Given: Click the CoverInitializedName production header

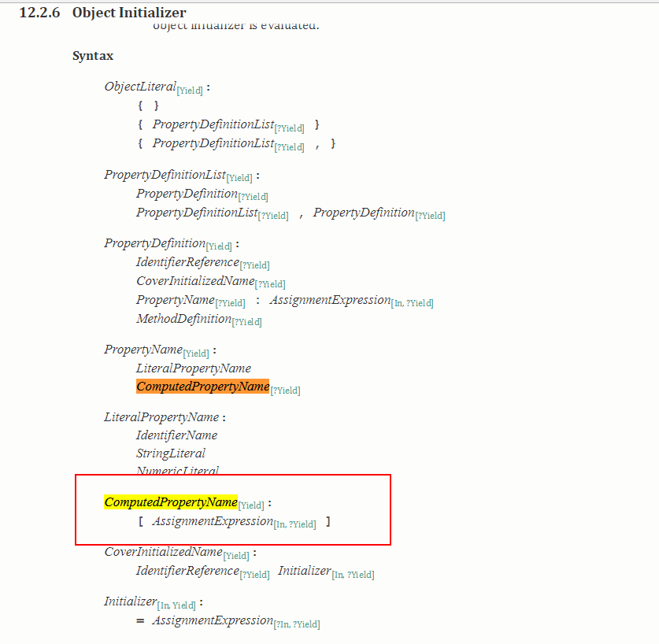Looking at the screenshot, I should pyautogui.click(x=164, y=552).
